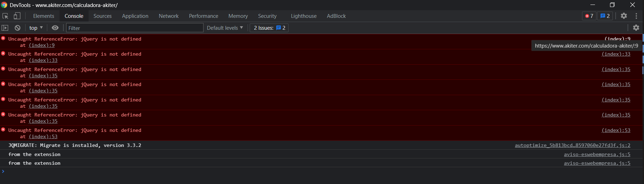This screenshot has height=184, width=644.
Task: Restore down the DevTools window
Action: coord(612,5)
